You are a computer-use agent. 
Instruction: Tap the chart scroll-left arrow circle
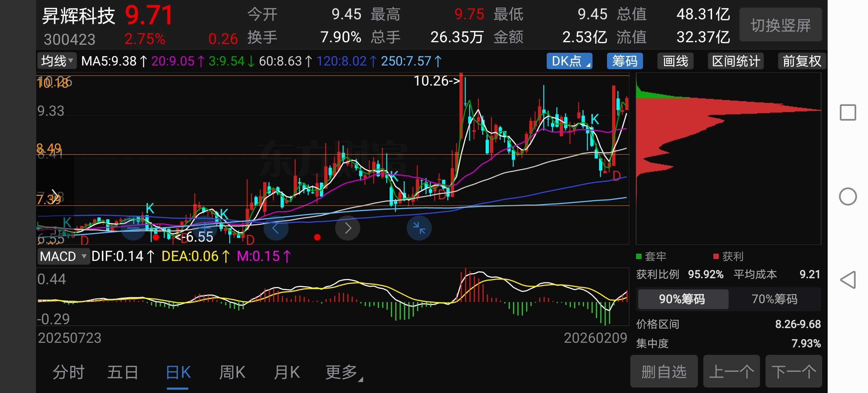pyautogui.click(x=276, y=228)
